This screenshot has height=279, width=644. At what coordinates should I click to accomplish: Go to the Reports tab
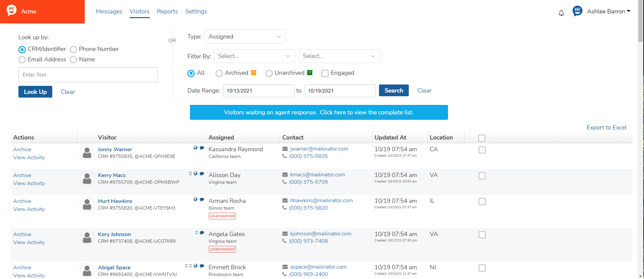pos(167,11)
